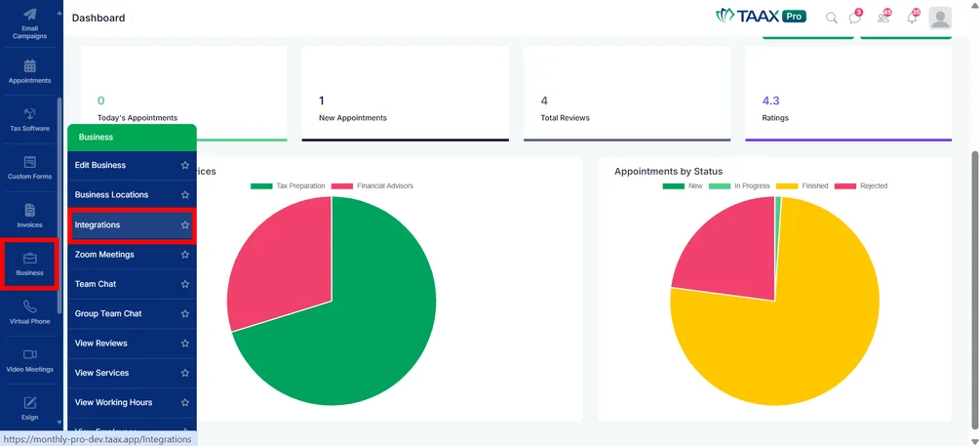This screenshot has height=446, width=980.
Task: Open Invoices sidebar icon
Action: [x=30, y=210]
